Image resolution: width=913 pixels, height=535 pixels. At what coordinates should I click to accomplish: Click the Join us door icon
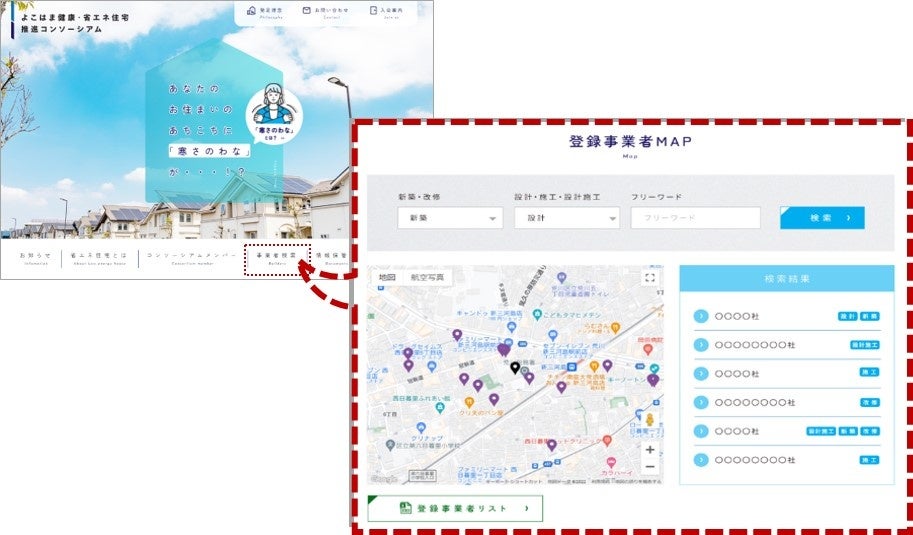pos(373,10)
